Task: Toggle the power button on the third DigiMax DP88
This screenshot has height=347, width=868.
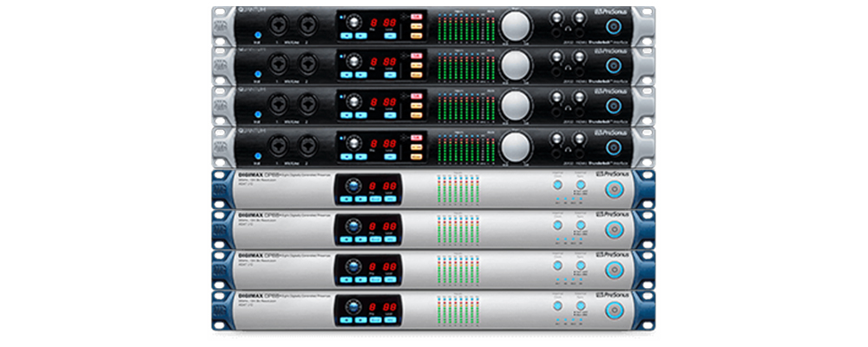Action: click(x=614, y=270)
